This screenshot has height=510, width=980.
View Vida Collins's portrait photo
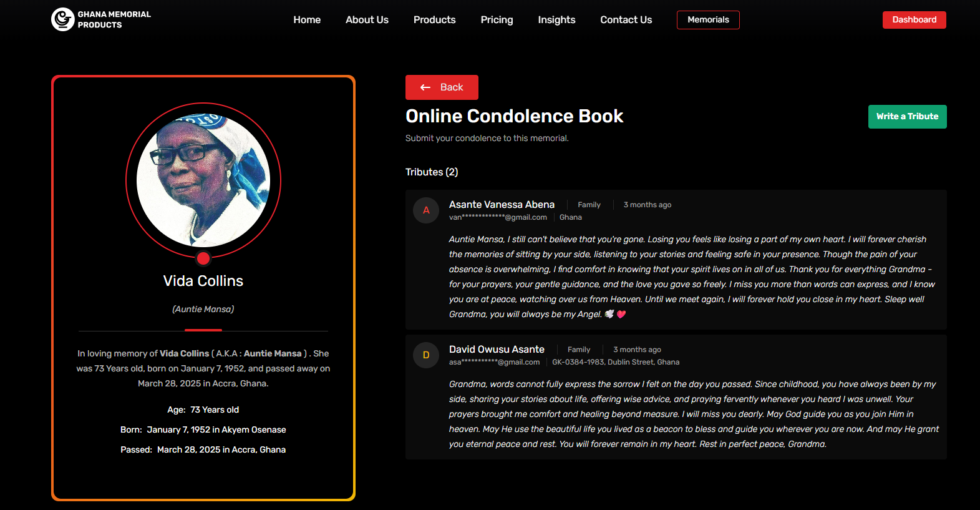point(203,180)
